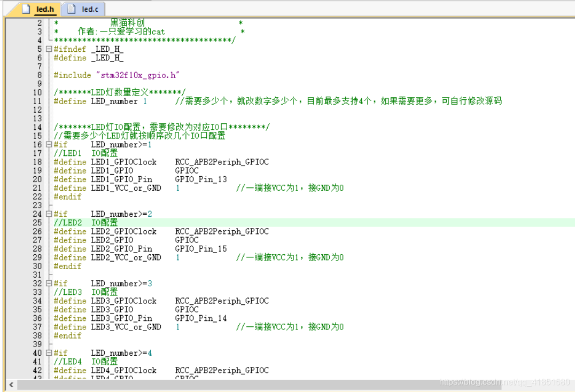This screenshot has width=575, height=392.
Task: Click the #endif on line 38
Action: point(67,335)
